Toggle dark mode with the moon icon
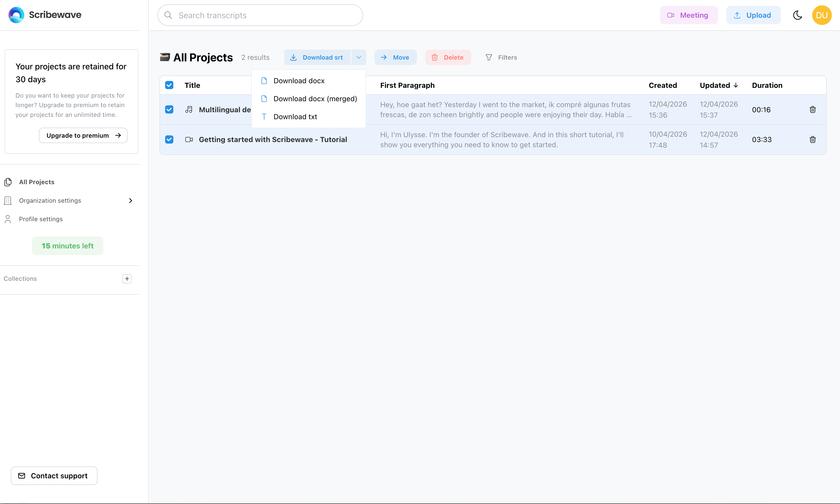 click(798, 15)
